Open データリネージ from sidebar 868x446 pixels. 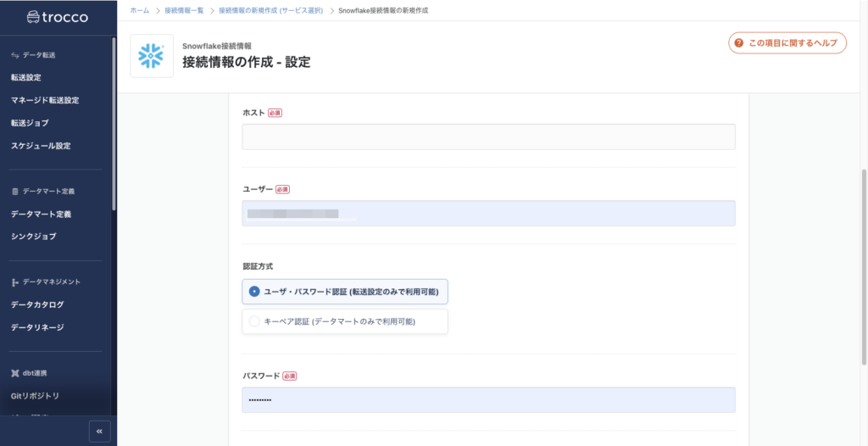(x=37, y=327)
